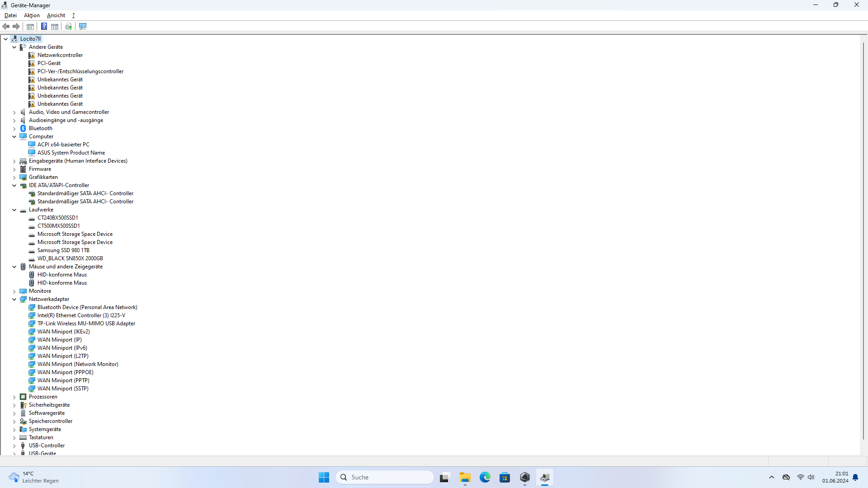Select TP-Link Wireless MU-MIMO USB Adapter
Image resolution: width=868 pixels, height=488 pixels.
coord(86,324)
